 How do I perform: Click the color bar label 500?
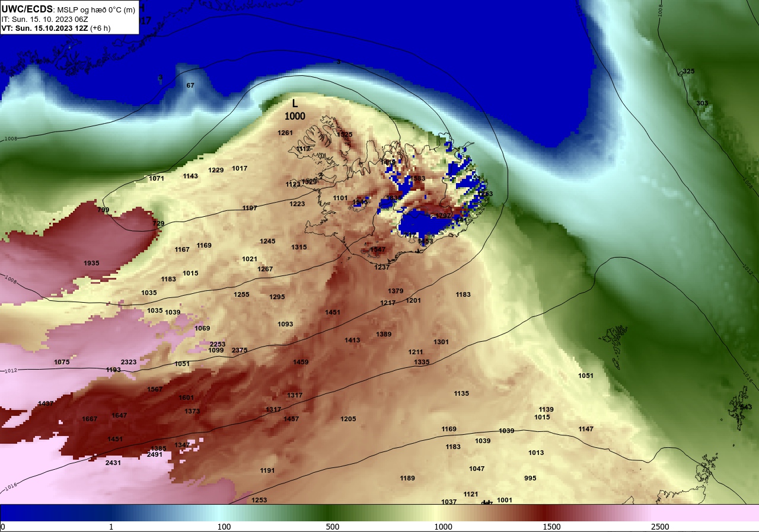(x=333, y=527)
